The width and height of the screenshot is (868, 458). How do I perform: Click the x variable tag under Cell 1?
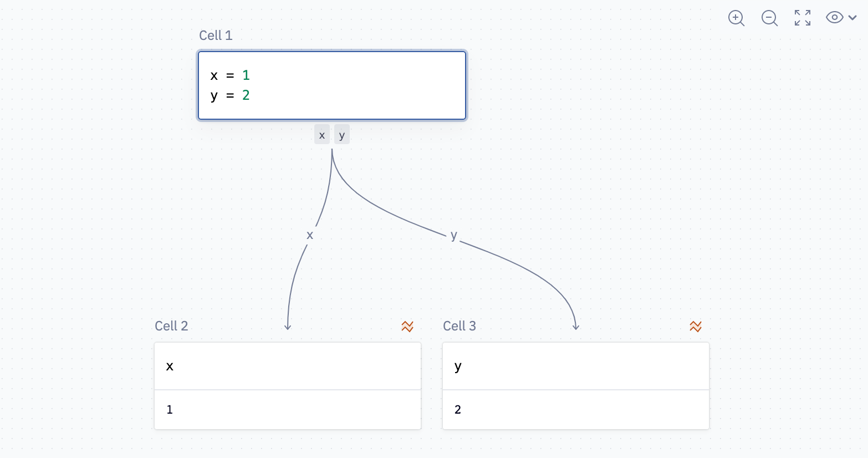(x=322, y=135)
